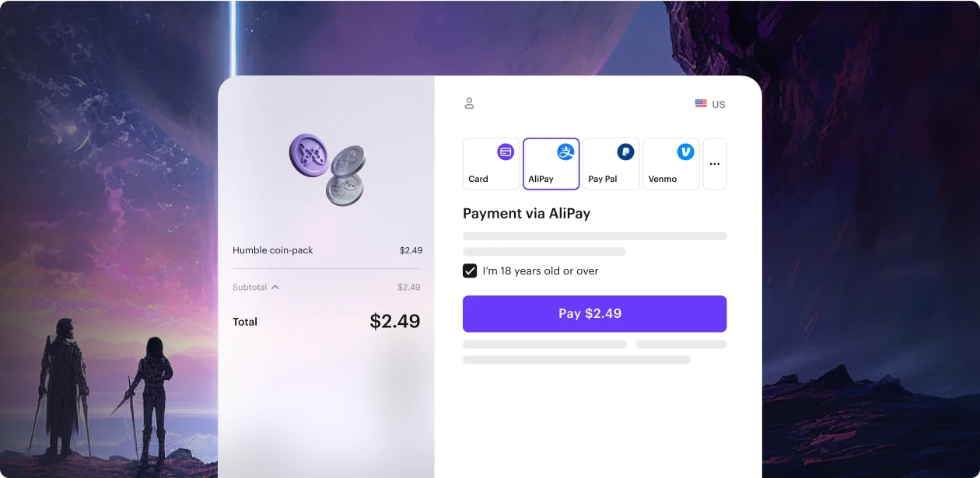This screenshot has width=980, height=478.
Task: Click the user account profile icon
Action: coord(469,103)
